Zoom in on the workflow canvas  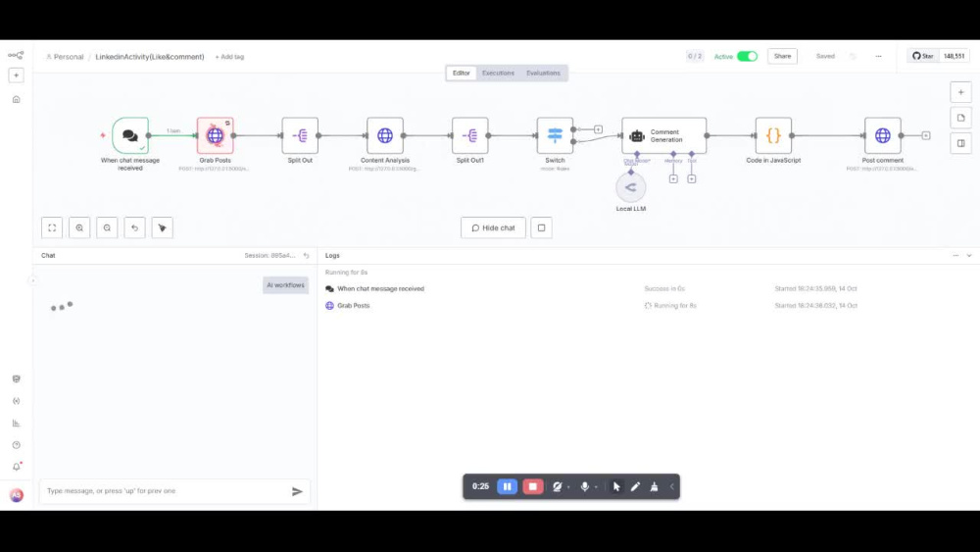click(x=79, y=227)
